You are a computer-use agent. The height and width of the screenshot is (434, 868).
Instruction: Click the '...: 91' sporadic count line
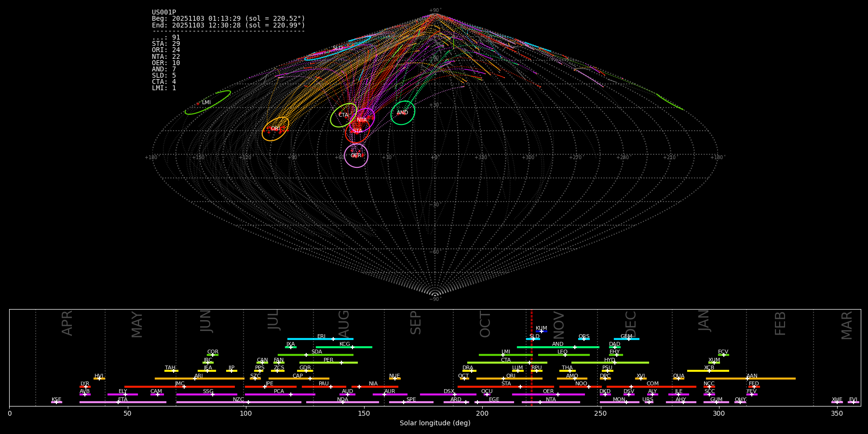pyautogui.click(x=166, y=38)
